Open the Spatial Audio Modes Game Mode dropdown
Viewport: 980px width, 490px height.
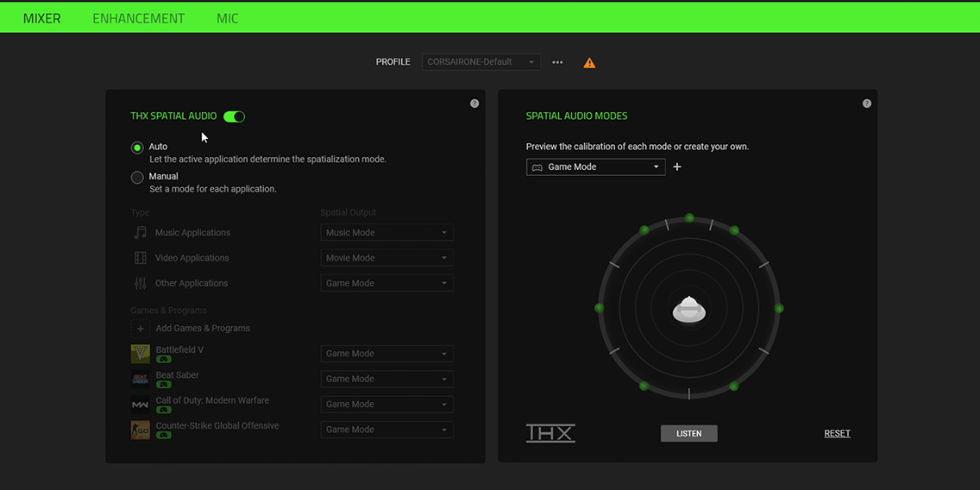click(x=595, y=166)
